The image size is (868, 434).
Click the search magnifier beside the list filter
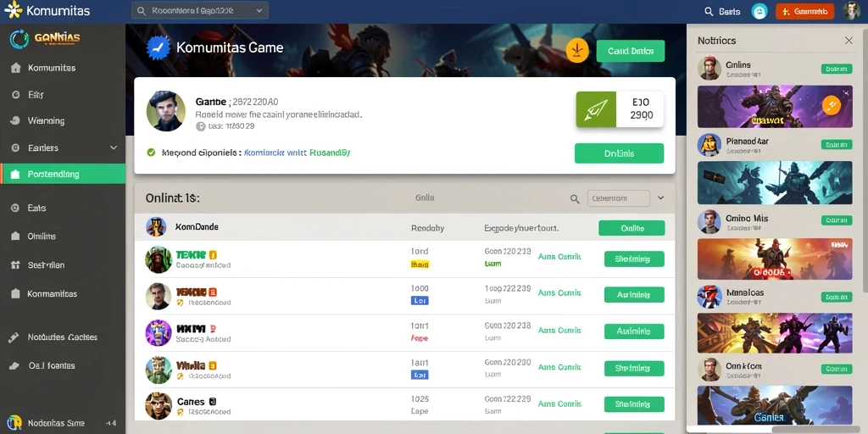click(x=576, y=198)
